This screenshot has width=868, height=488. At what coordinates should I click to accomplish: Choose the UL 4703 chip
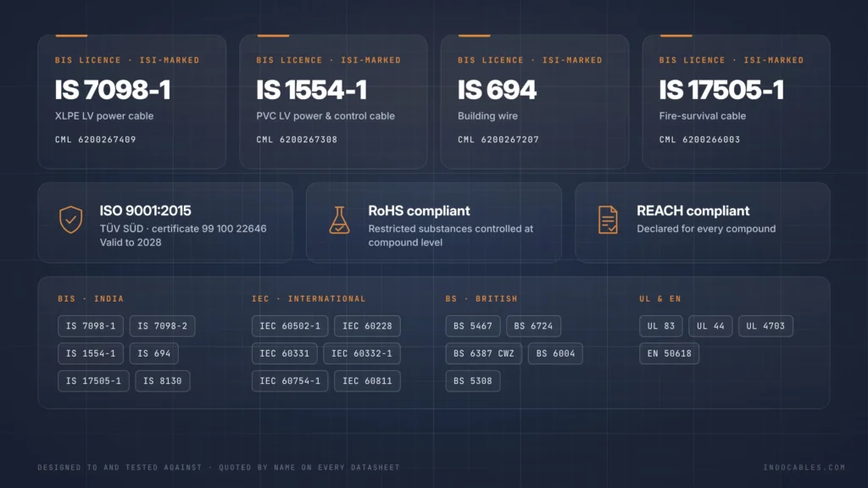pos(765,326)
